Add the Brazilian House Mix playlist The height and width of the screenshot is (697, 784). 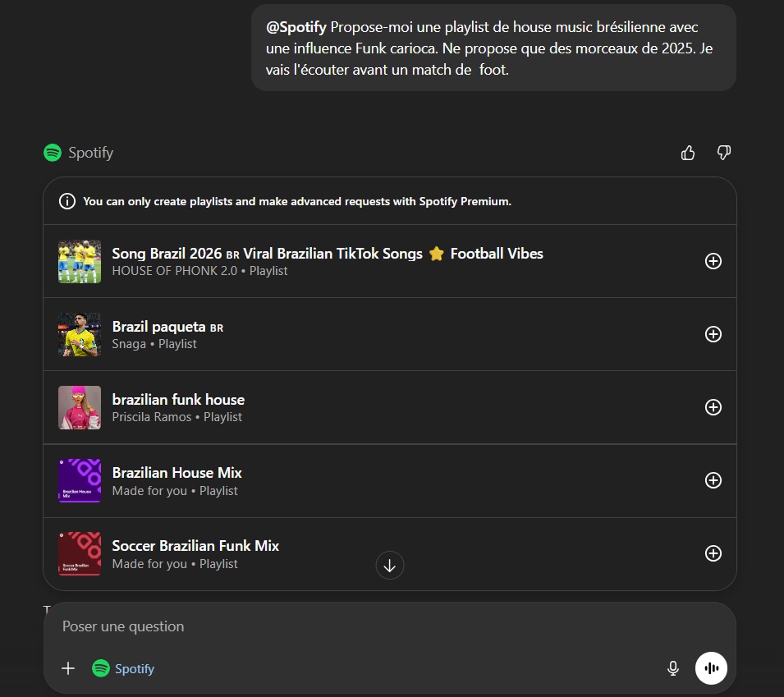coord(713,480)
